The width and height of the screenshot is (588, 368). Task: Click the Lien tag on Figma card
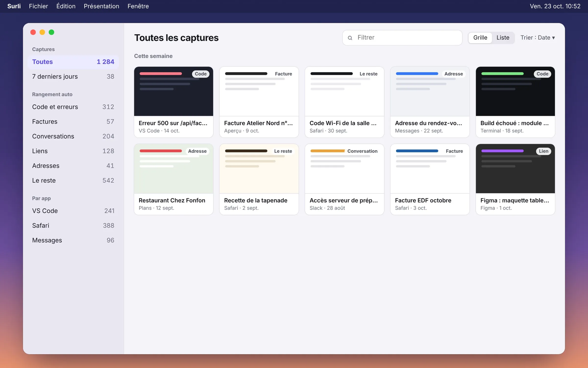click(543, 151)
